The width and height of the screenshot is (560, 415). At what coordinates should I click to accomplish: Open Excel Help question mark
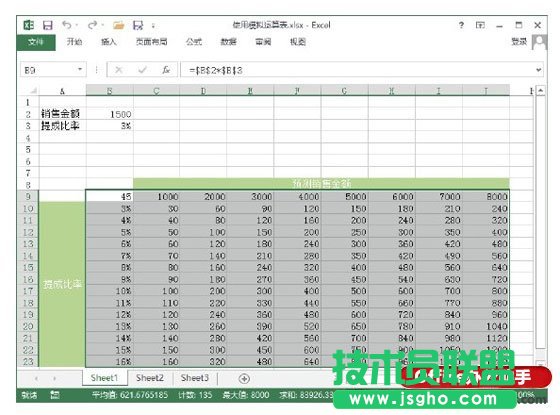[x=461, y=25]
